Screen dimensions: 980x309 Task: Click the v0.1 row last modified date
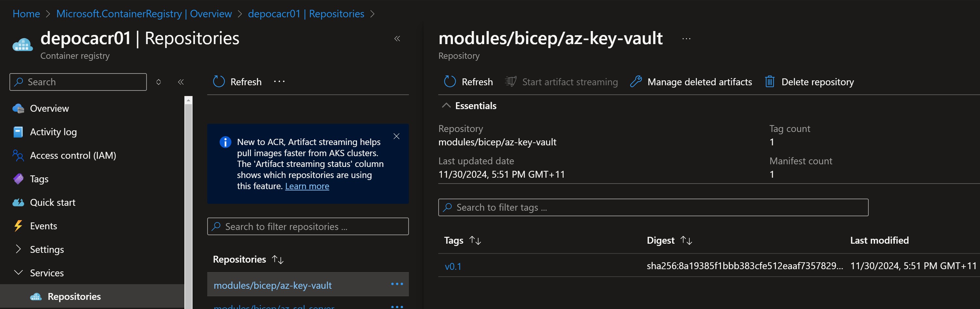(x=913, y=266)
